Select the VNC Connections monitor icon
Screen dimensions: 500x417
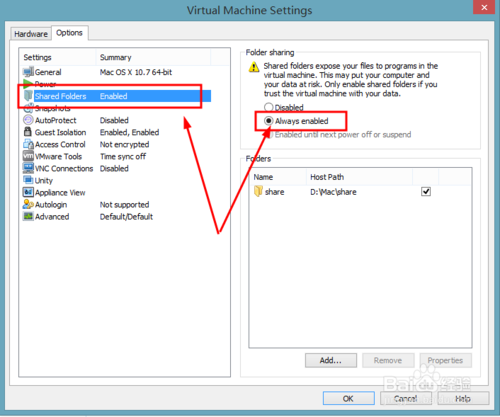coord(28,168)
